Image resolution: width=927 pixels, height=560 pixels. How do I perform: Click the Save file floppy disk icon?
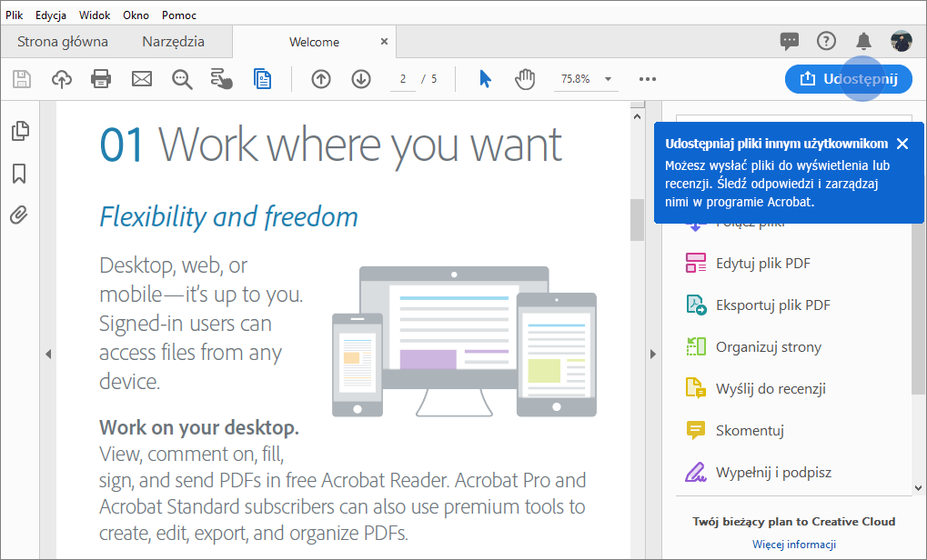pyautogui.click(x=22, y=79)
